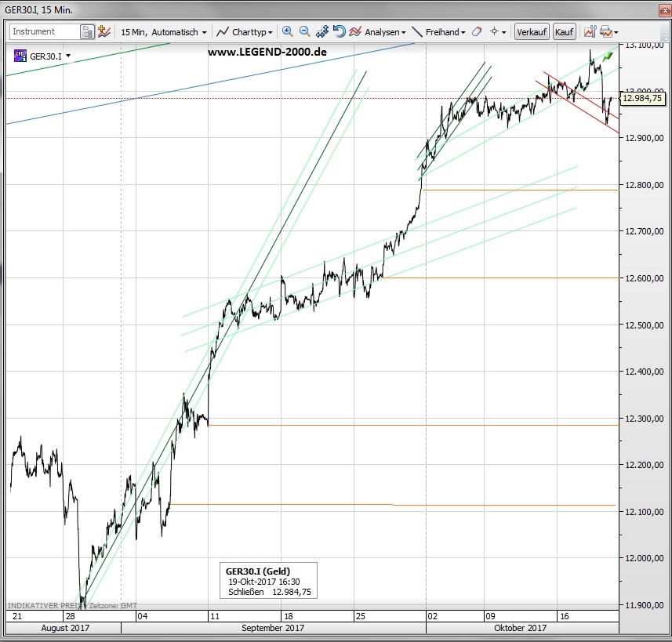
Task: Click the zoom in magnifier icon
Action: (x=288, y=31)
